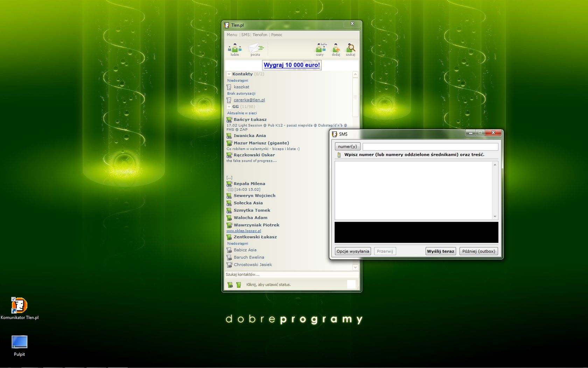Click the dodaj add-contact icon
Image resolution: width=588 pixels, height=368 pixels.
[336, 49]
